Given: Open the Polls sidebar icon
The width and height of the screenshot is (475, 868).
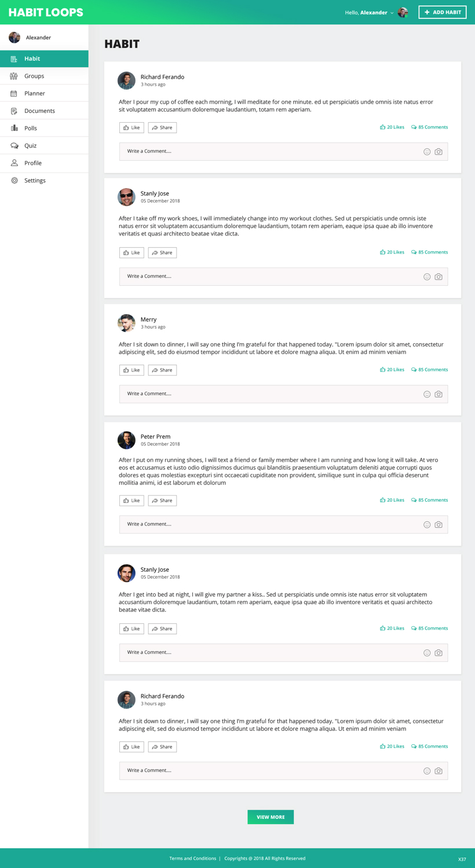Looking at the screenshot, I should click(14, 128).
